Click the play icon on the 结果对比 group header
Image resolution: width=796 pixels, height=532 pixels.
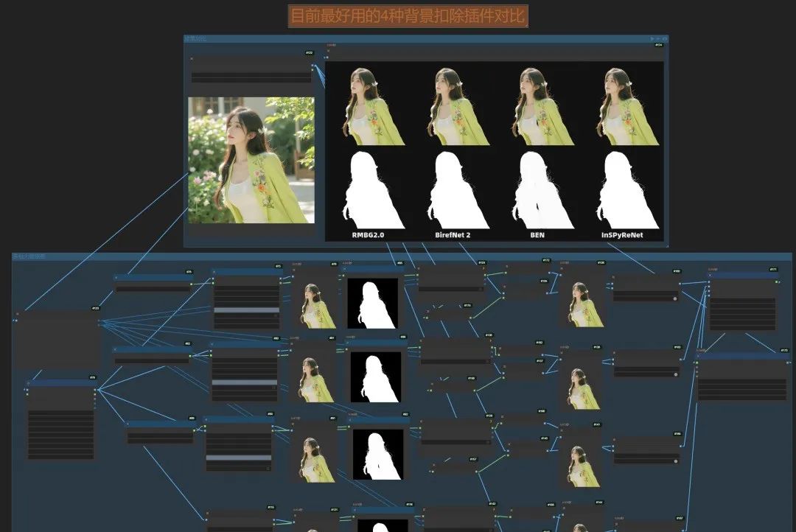652,38
